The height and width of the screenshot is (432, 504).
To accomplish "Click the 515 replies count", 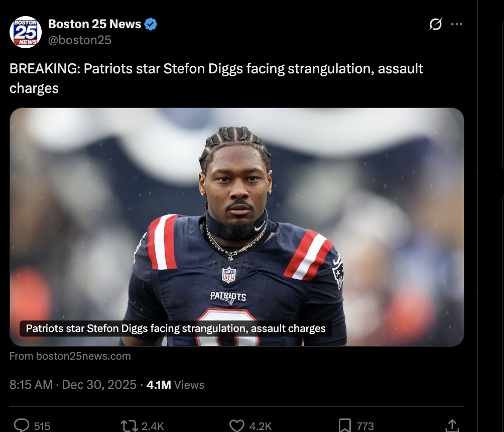I will click(x=42, y=426).
